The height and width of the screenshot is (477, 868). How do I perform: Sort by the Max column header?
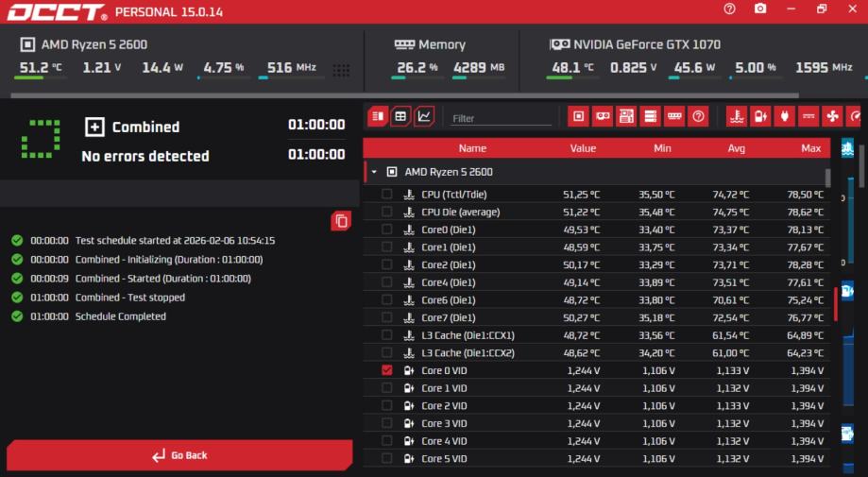tap(811, 148)
